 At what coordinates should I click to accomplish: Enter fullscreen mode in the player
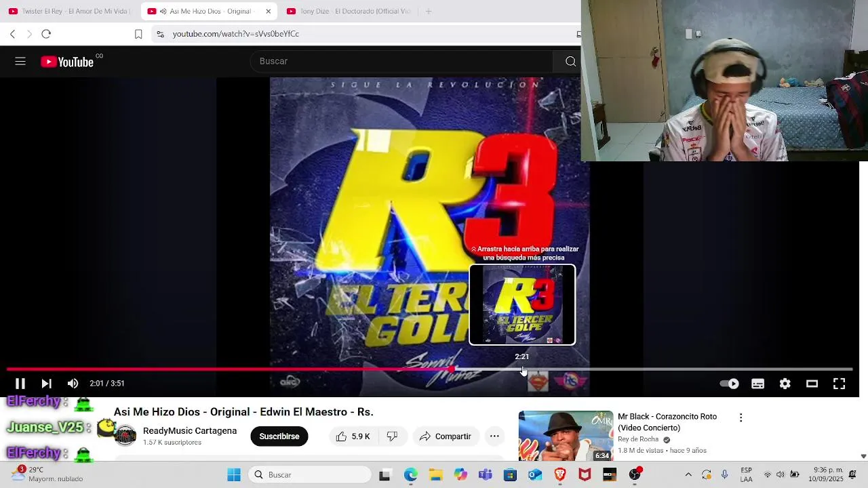click(x=839, y=384)
